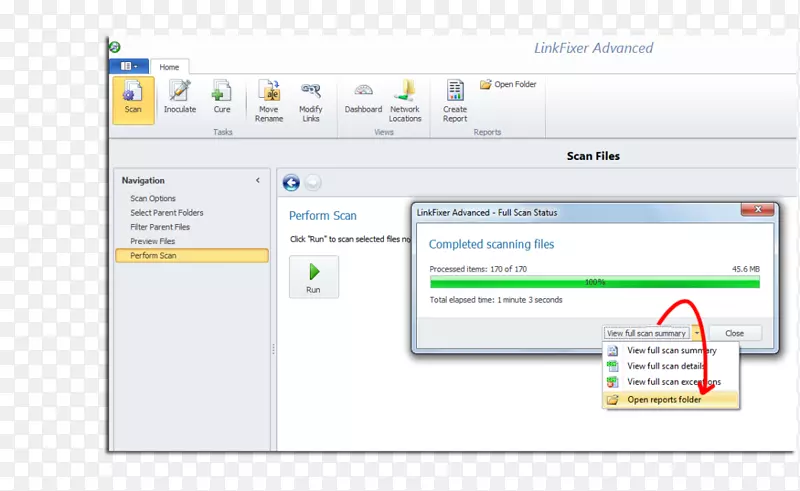Click the greyed forward arrow button
800x491 pixels.
313,182
